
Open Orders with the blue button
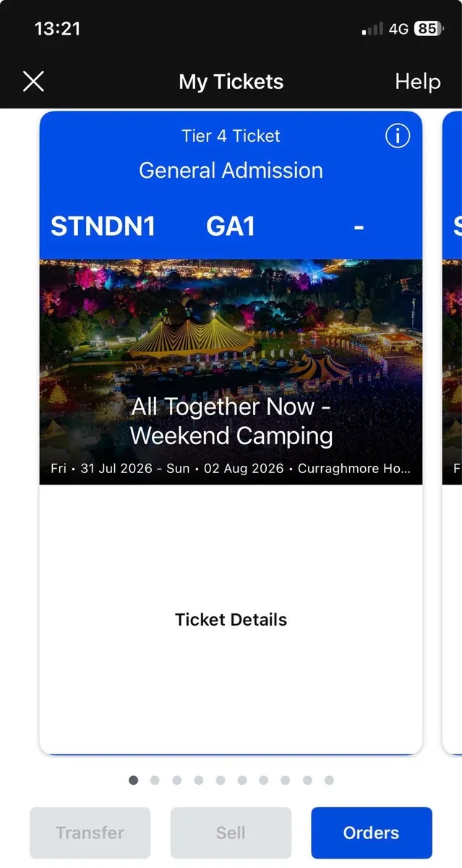point(371,833)
